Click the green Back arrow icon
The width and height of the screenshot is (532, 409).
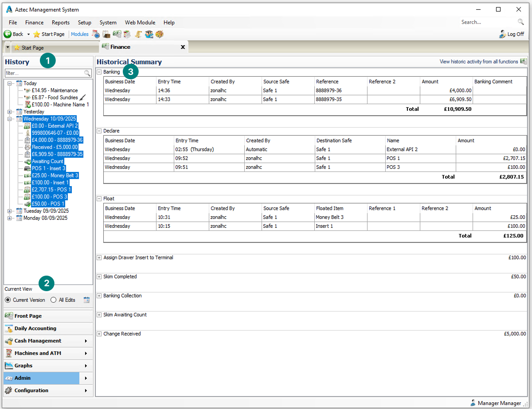pyautogui.click(x=8, y=34)
